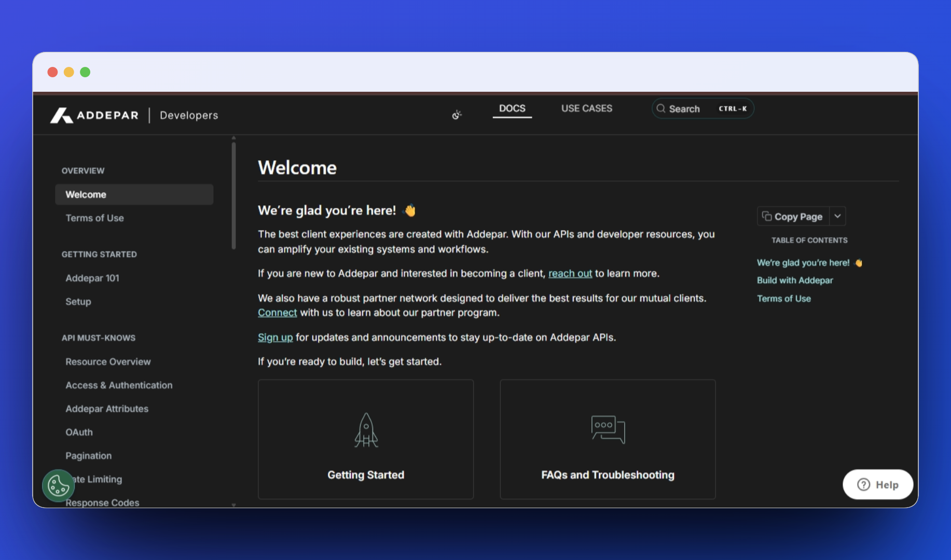Click the search magnifier icon

pyautogui.click(x=661, y=108)
